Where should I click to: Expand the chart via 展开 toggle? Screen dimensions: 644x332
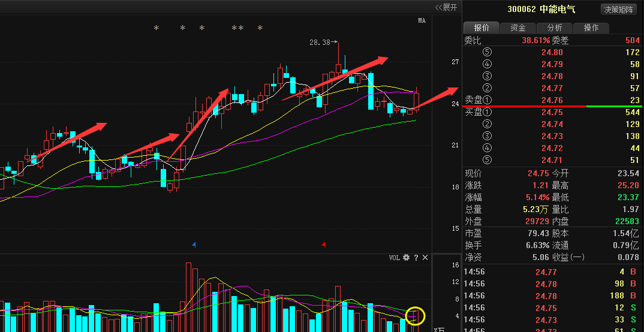(x=446, y=7)
